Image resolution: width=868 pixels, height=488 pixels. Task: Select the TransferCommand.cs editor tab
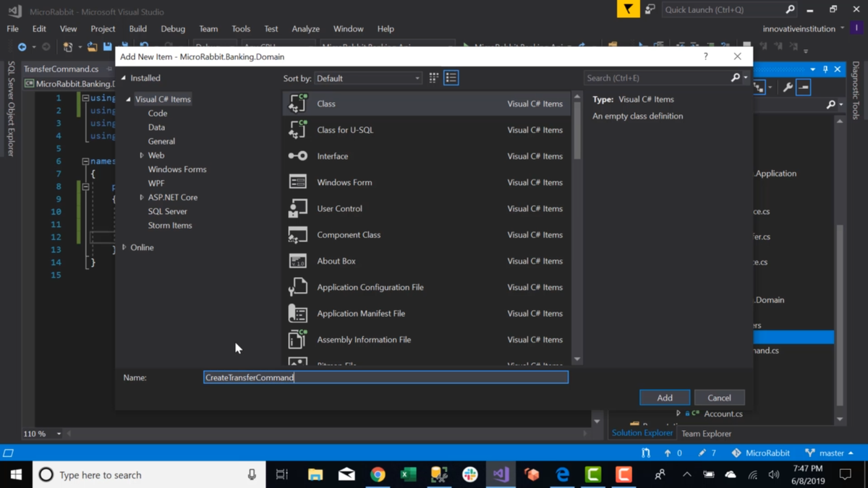(61, 69)
